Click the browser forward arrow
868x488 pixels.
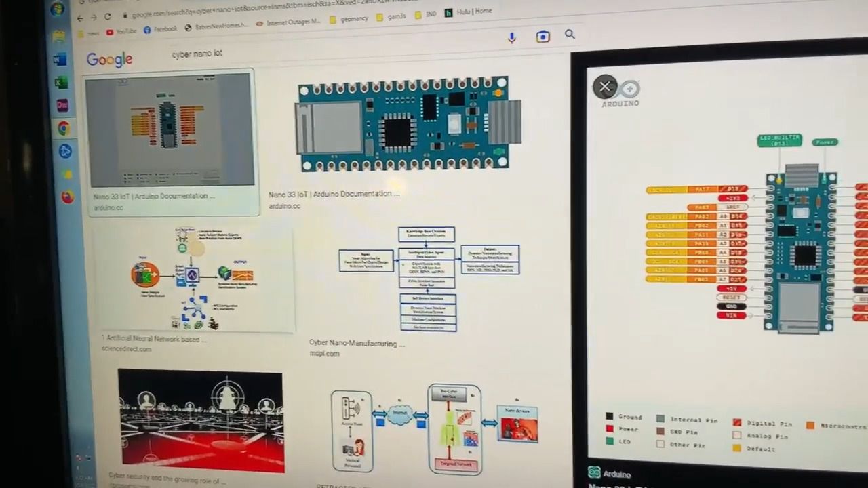point(94,18)
